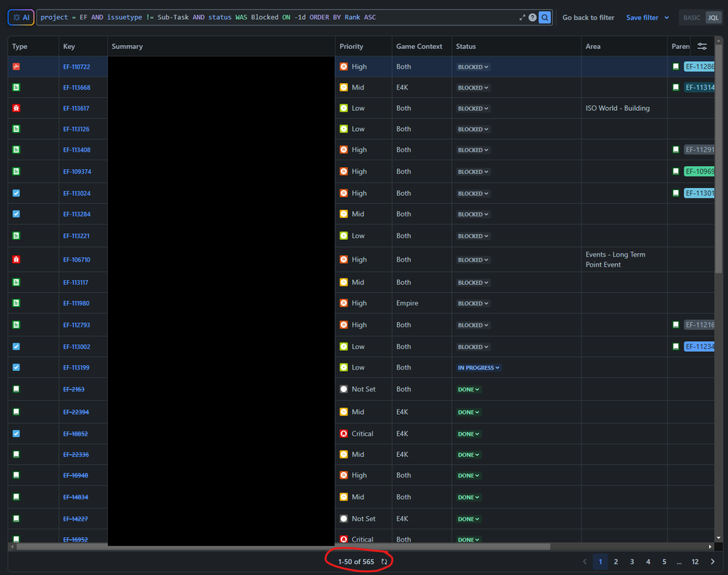The width and height of the screenshot is (728, 575).
Task: Open issue EF-113617 link
Action: point(76,108)
